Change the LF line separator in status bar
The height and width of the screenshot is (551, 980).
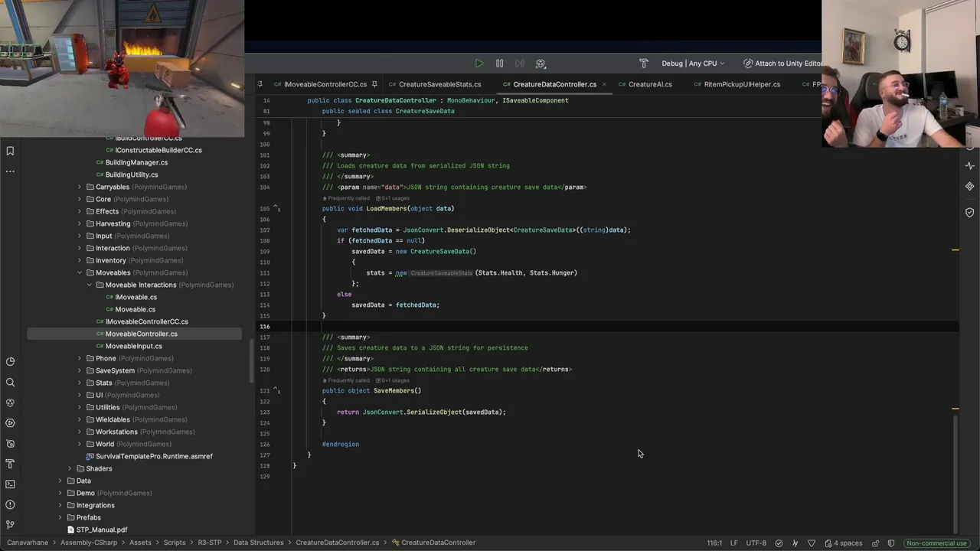coord(734,543)
